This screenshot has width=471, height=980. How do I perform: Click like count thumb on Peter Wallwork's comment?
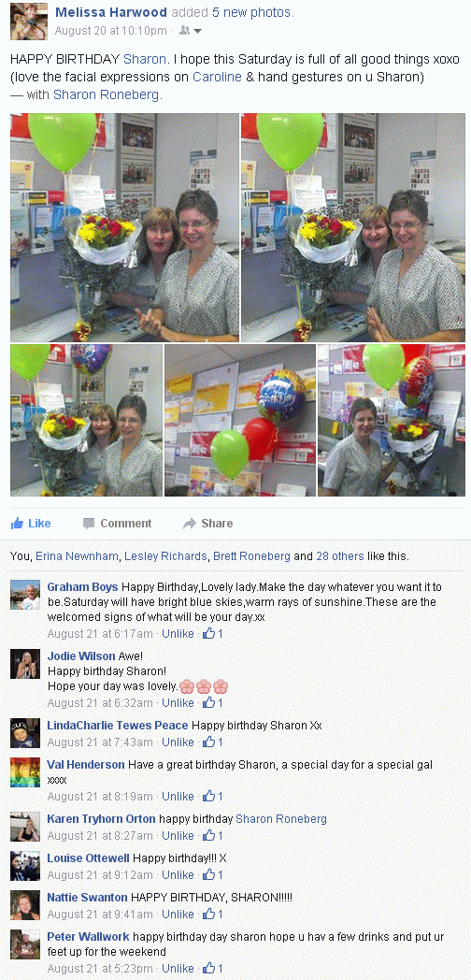[x=208, y=968]
